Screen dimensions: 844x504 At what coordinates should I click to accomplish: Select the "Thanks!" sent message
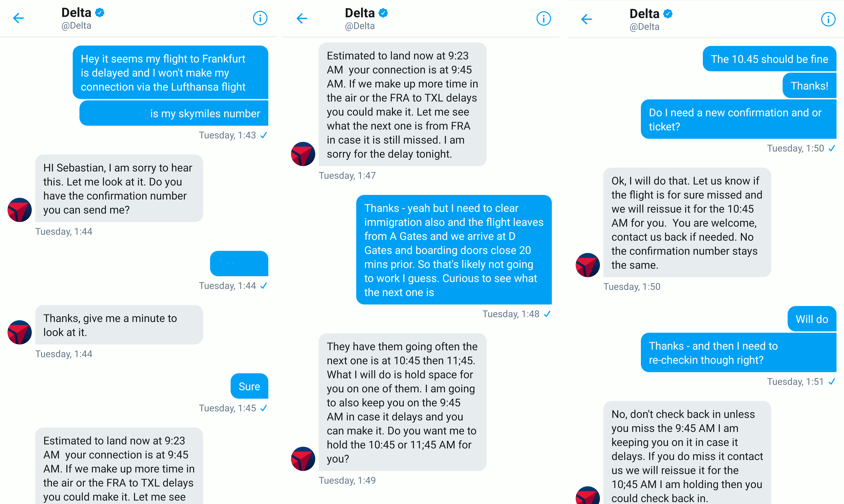[809, 86]
